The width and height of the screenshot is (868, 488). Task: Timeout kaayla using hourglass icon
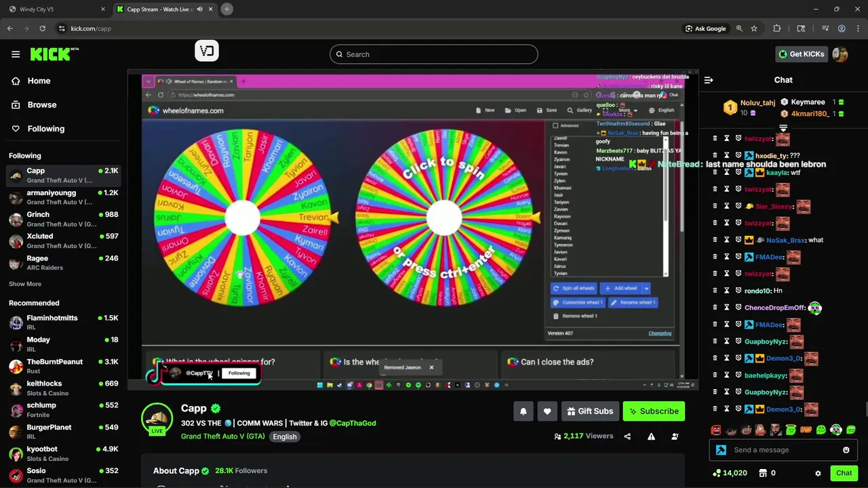[x=726, y=173]
